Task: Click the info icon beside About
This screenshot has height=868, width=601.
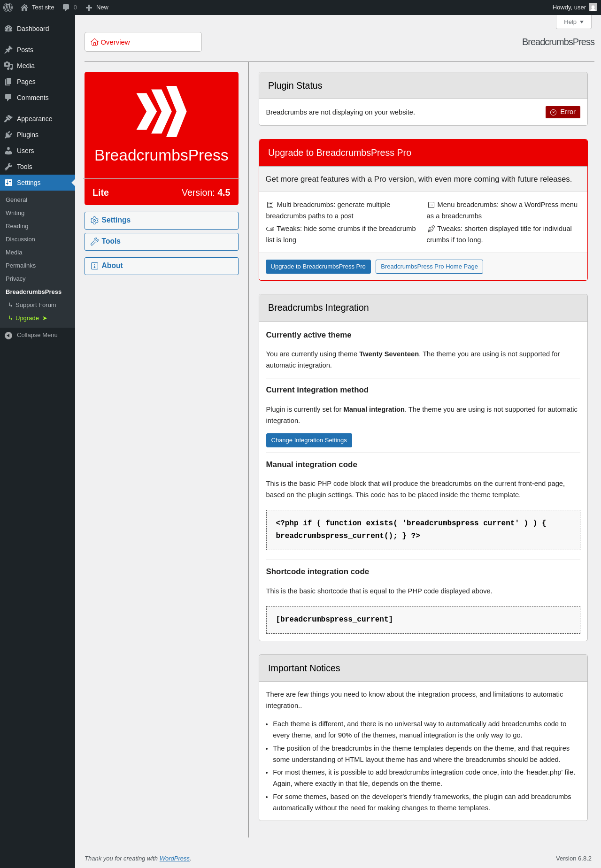Action: (x=94, y=266)
